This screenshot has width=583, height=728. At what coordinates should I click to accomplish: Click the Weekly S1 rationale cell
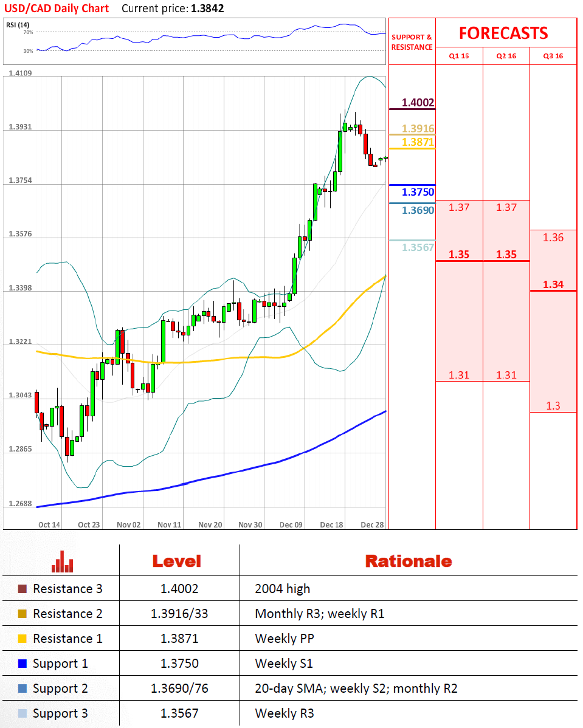(284, 664)
